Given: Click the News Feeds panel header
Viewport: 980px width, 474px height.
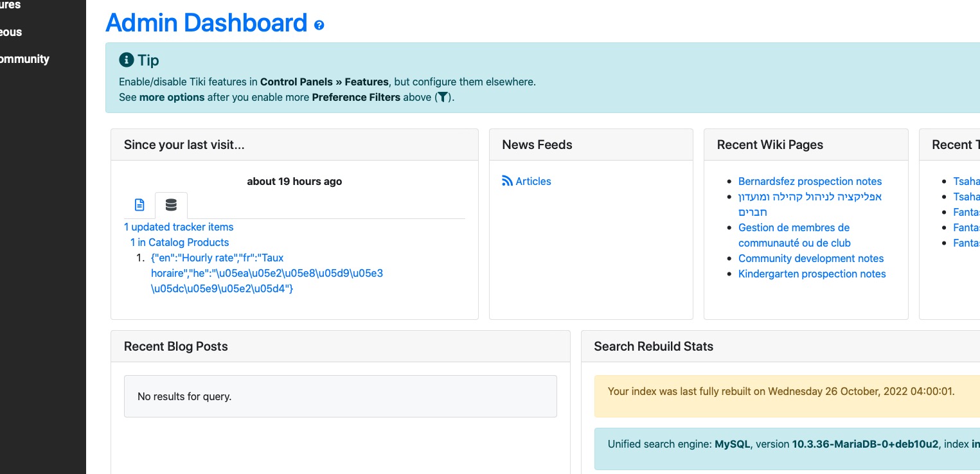Looking at the screenshot, I should 591,145.
